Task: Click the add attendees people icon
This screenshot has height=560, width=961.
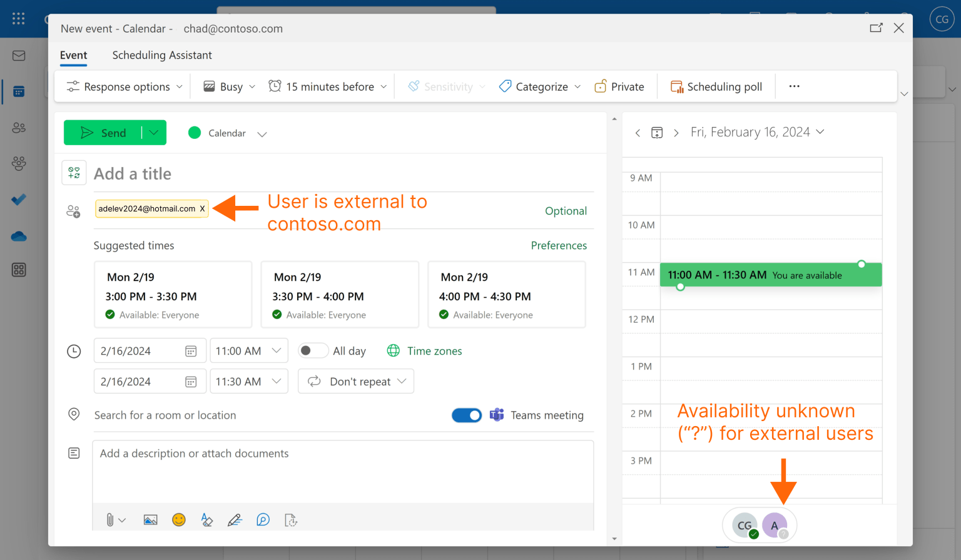Action: click(x=74, y=211)
